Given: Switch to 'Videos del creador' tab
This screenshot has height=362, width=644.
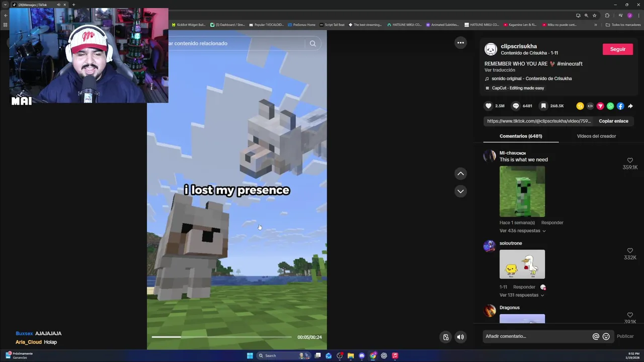Looking at the screenshot, I should tap(596, 136).
